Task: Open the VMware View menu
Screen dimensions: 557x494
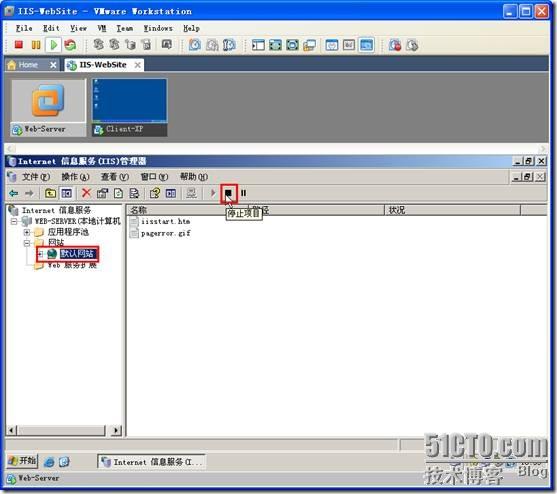Action: click(x=78, y=28)
